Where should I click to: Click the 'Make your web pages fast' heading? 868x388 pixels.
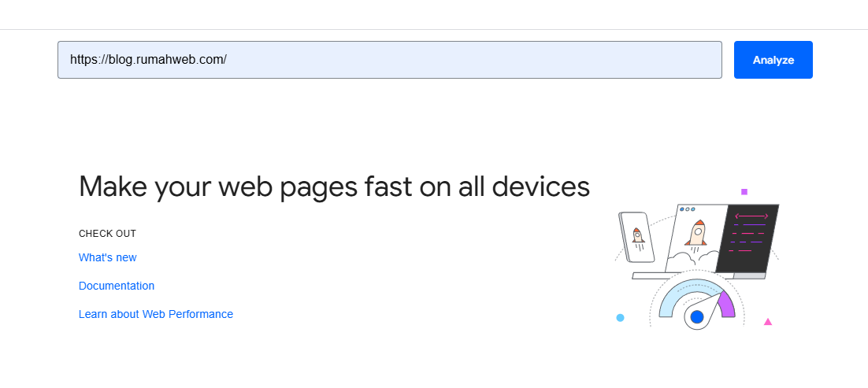[x=334, y=187]
